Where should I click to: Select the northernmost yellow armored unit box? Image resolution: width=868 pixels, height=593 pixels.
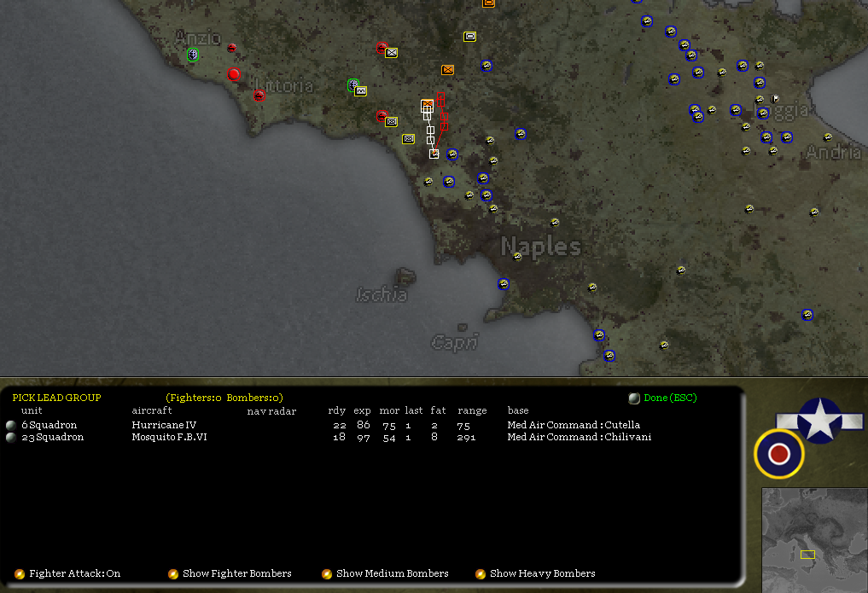469,37
